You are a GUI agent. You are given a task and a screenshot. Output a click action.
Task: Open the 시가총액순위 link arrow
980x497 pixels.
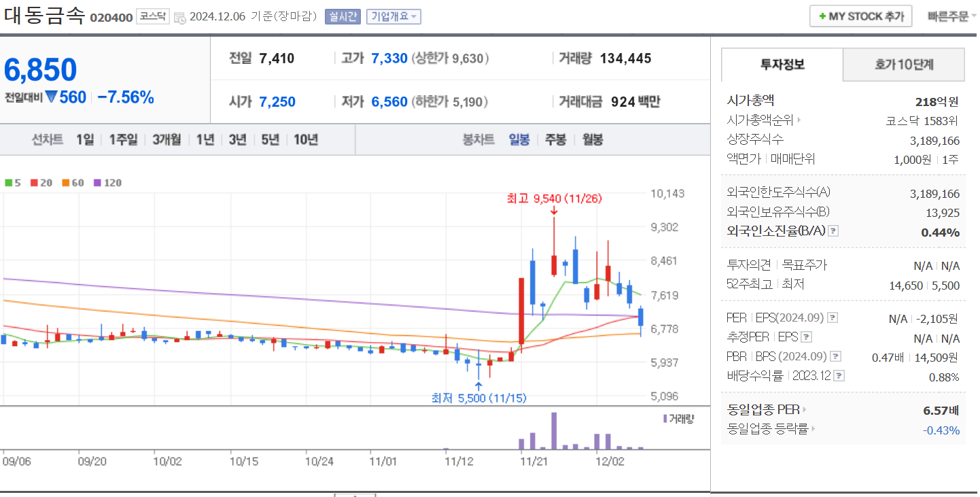click(799, 120)
